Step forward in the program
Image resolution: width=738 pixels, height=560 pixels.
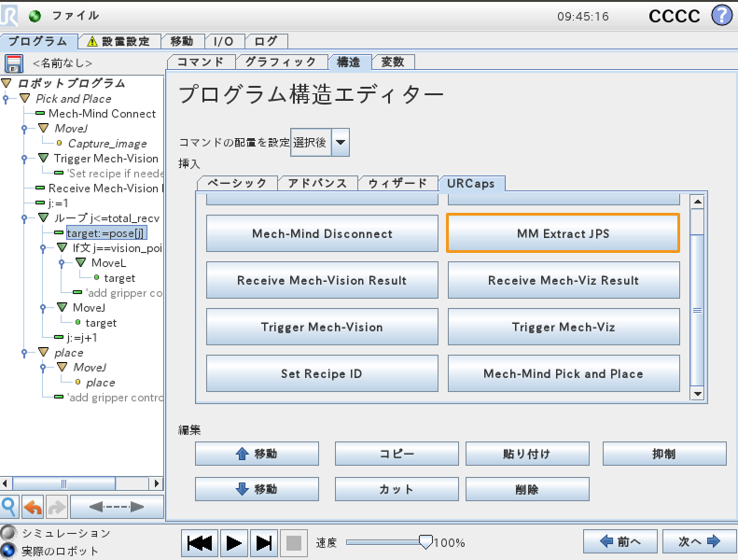pyautogui.click(x=263, y=543)
